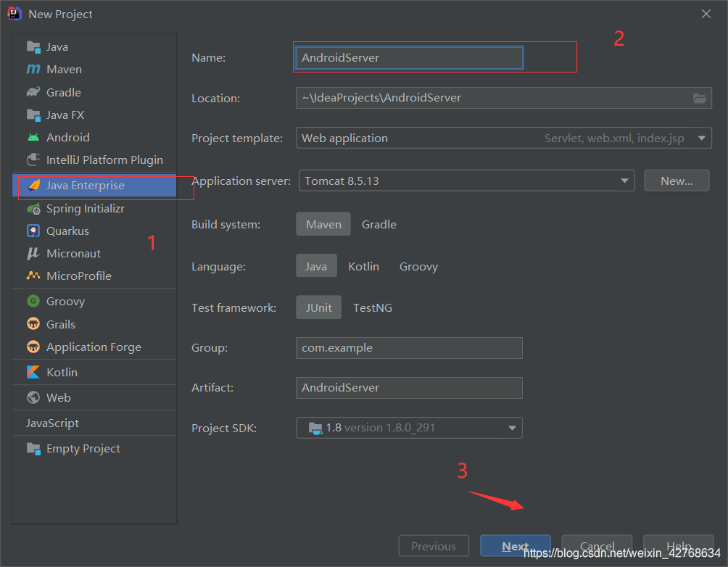Click the Web globe icon
728x567 pixels.
point(33,397)
